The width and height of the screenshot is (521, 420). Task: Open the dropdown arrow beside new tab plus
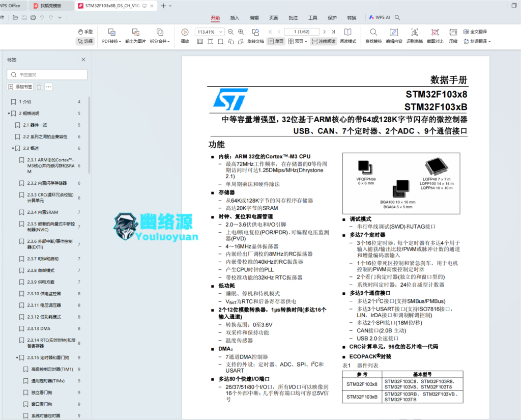pyautogui.click(x=170, y=6)
